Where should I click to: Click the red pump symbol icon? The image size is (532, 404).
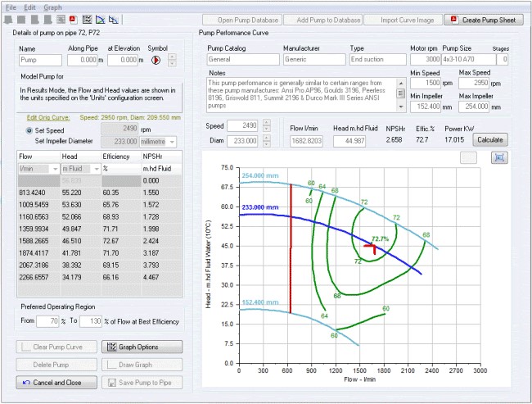154,60
